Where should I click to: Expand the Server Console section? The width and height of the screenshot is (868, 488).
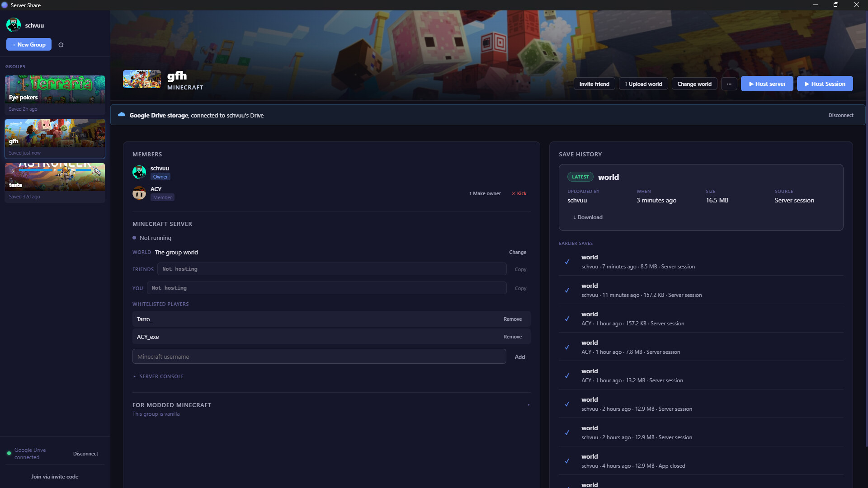coord(158,376)
